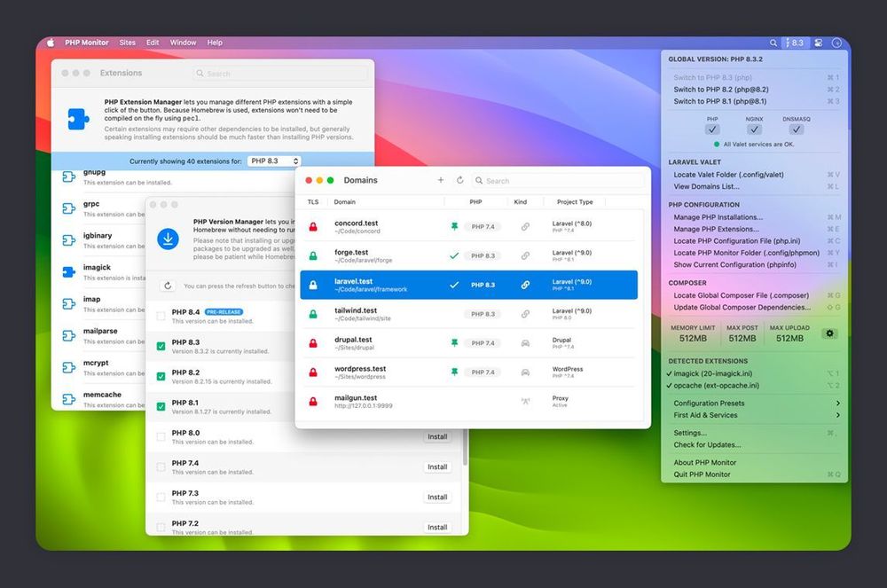
Task: Uncheck the PHP 8.3 version checkbox
Action: pyautogui.click(x=161, y=346)
